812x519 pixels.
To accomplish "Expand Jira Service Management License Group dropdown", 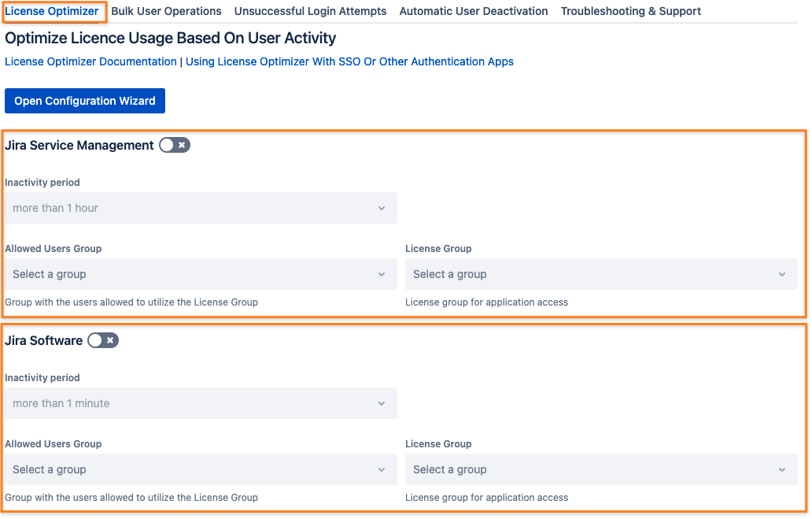I will pos(601,274).
